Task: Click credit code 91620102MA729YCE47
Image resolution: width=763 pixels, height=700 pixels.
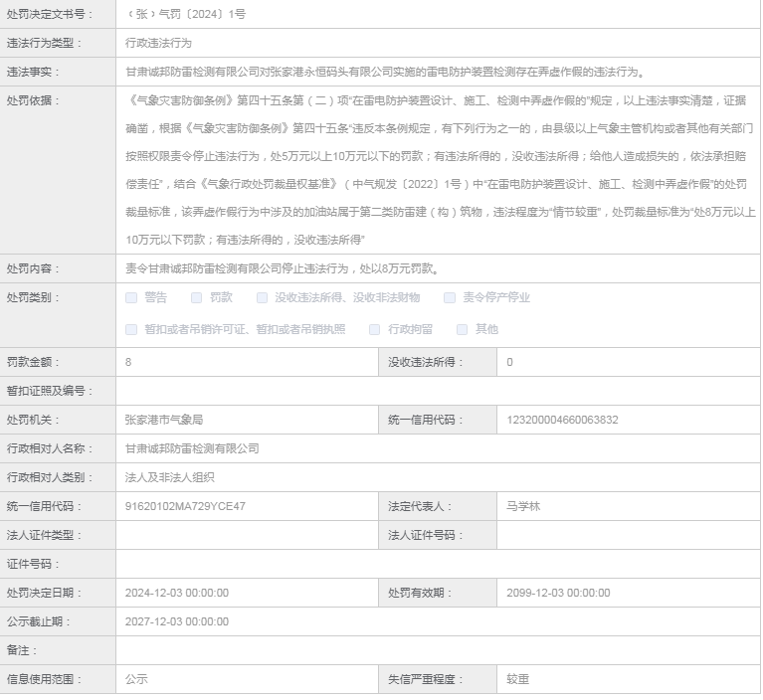Action: pos(185,506)
